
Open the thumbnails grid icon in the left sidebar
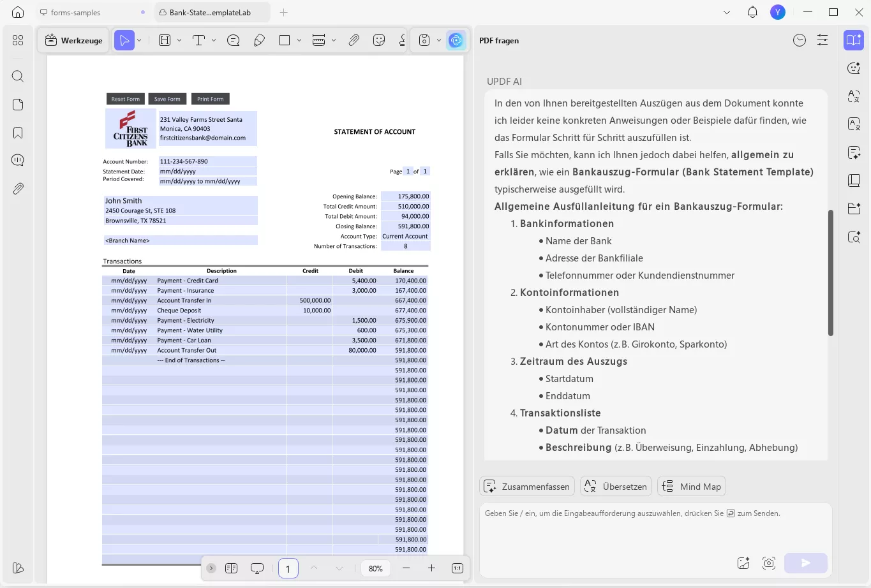pyautogui.click(x=18, y=40)
